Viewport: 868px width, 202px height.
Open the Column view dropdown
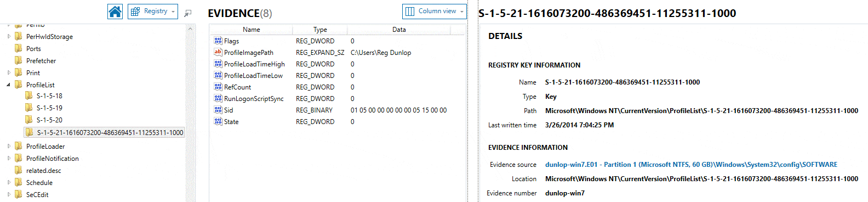(435, 12)
